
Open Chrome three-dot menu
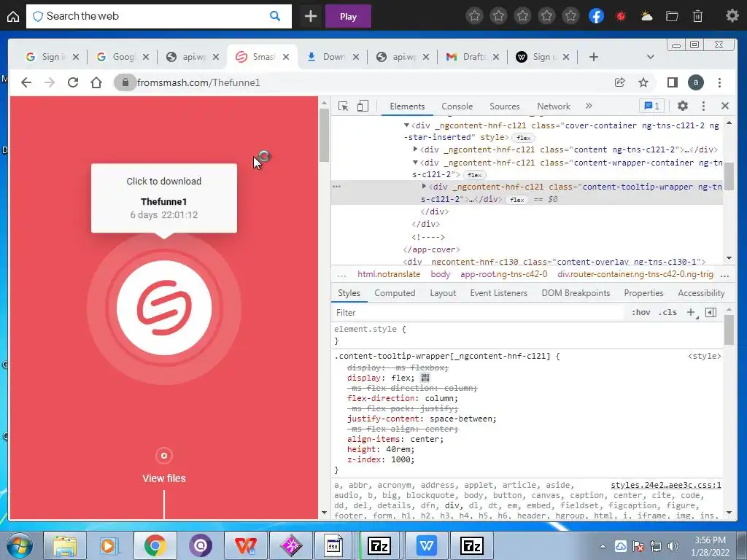tap(719, 82)
